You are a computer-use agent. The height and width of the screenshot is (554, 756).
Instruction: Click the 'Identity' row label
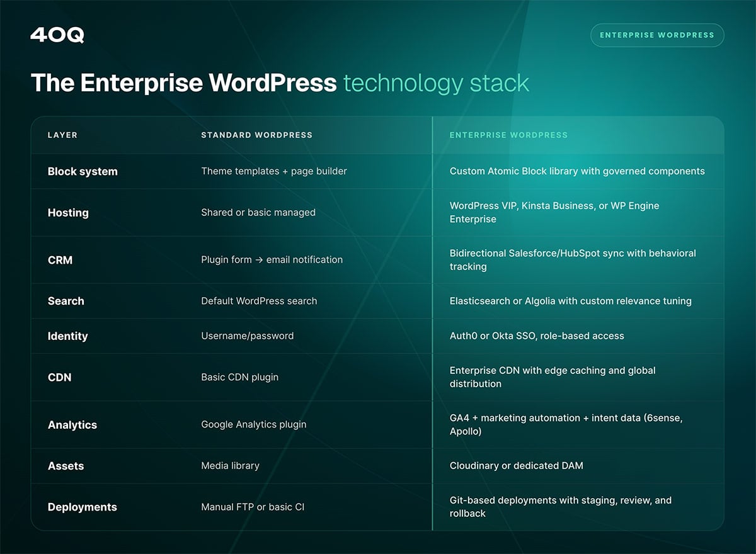[67, 336]
